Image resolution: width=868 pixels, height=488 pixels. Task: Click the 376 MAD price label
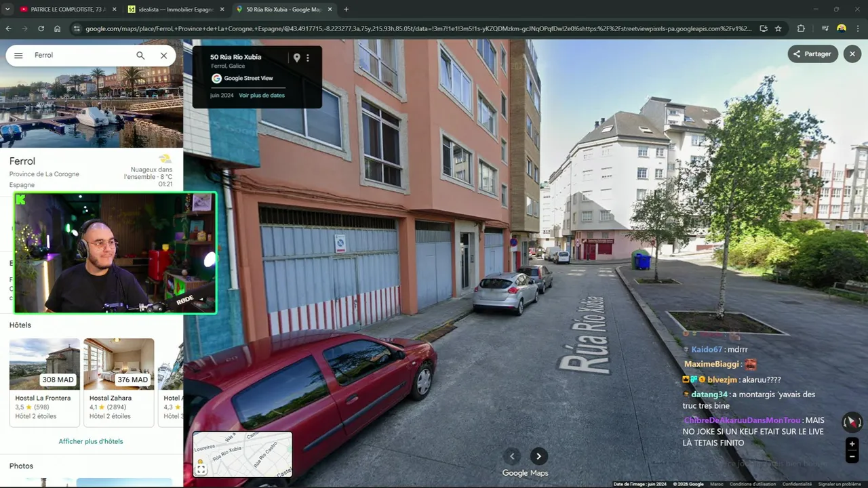click(133, 380)
